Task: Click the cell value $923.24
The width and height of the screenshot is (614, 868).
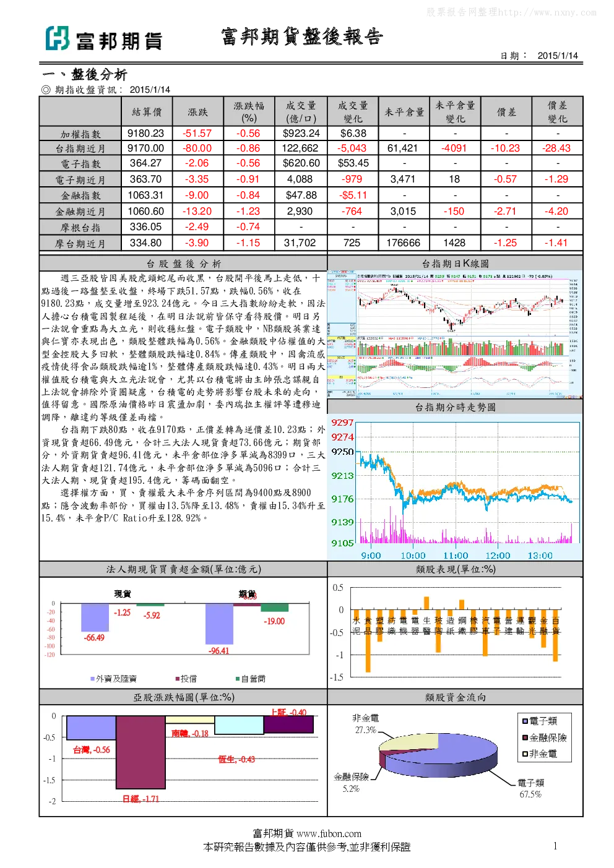Action: click(x=301, y=133)
